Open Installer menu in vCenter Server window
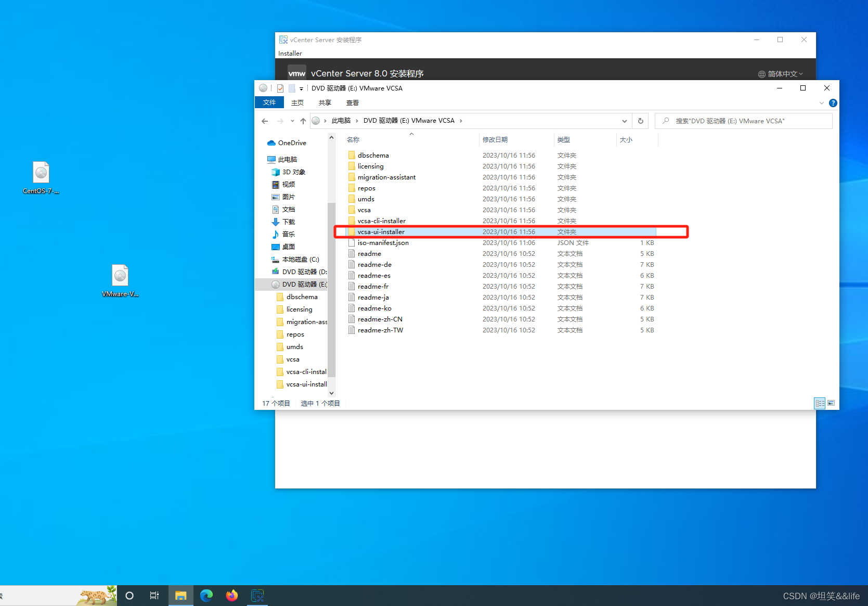 point(290,54)
